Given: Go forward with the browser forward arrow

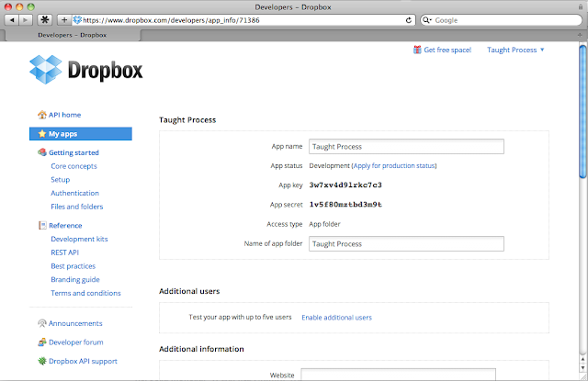Looking at the screenshot, I should click(25, 20).
